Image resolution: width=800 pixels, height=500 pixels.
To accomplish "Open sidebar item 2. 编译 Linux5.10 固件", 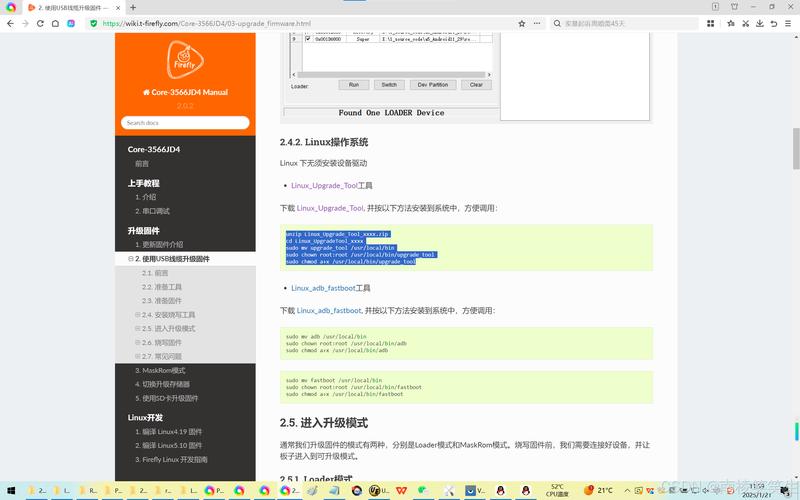I will 168,445.
